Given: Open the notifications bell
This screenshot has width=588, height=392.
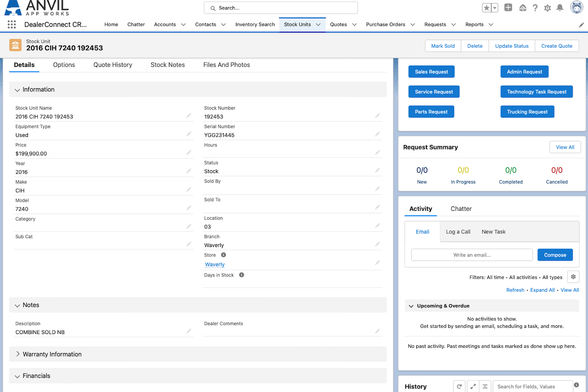Looking at the screenshot, I should pos(560,8).
